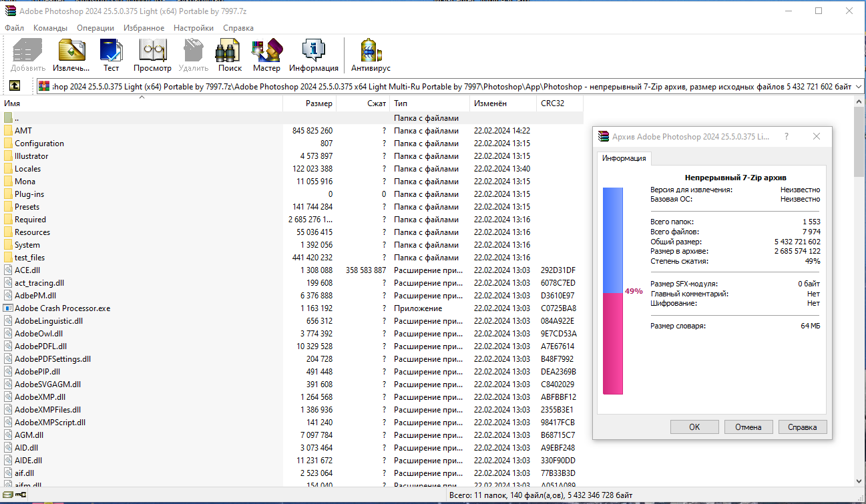This screenshot has height=504, width=866.
Task: Select the Извлечь (Extract) toolbar icon
Action: [x=71, y=50]
